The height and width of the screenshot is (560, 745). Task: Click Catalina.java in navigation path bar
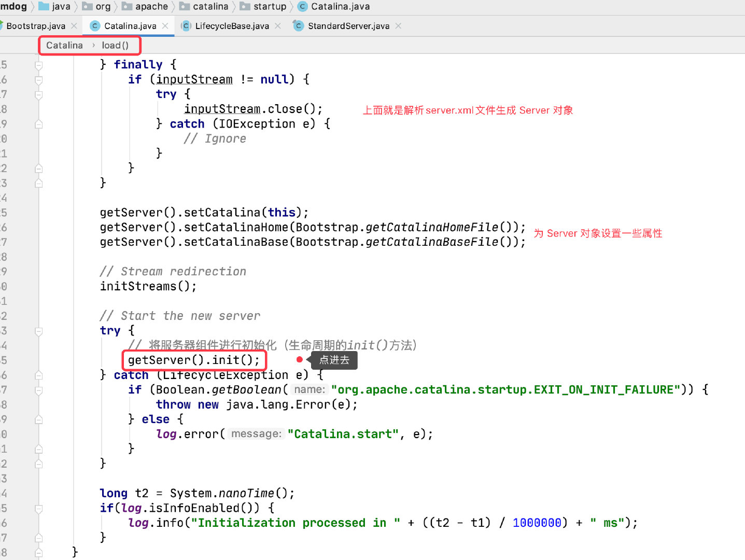tap(340, 6)
